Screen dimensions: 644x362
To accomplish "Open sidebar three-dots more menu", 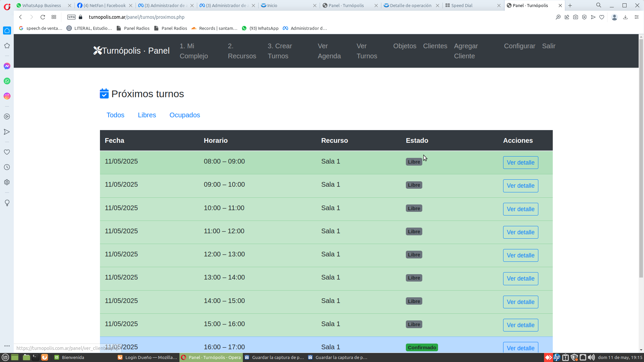I will [x=7, y=346].
